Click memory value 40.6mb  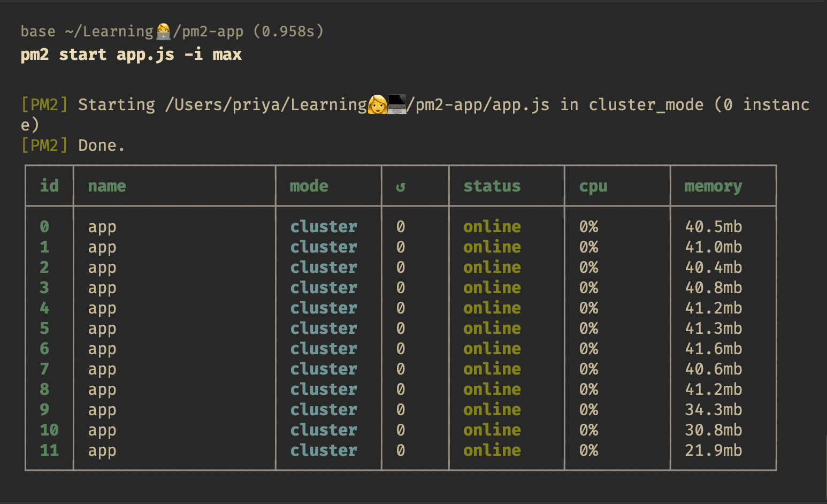tap(714, 369)
